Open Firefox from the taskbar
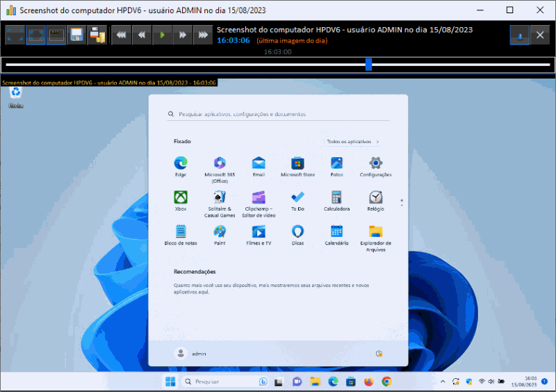Screen dimensions: 556x392 (x=369, y=382)
